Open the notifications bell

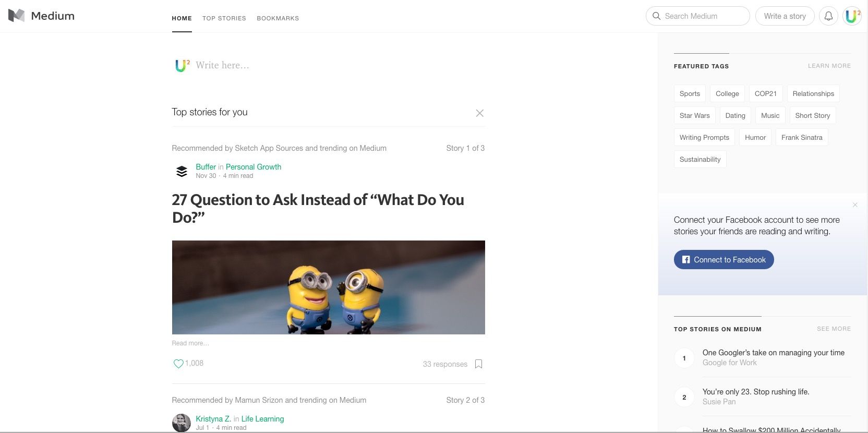click(x=828, y=16)
